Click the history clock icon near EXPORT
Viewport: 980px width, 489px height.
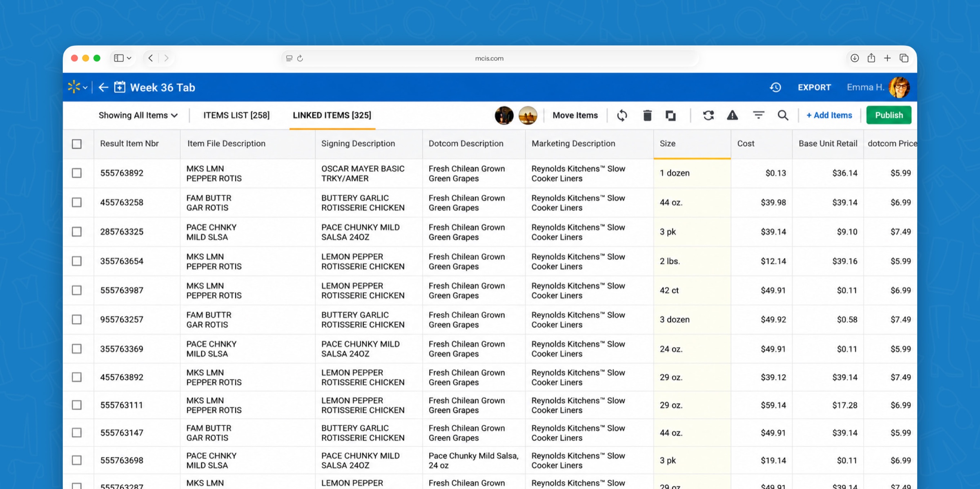pyautogui.click(x=775, y=87)
